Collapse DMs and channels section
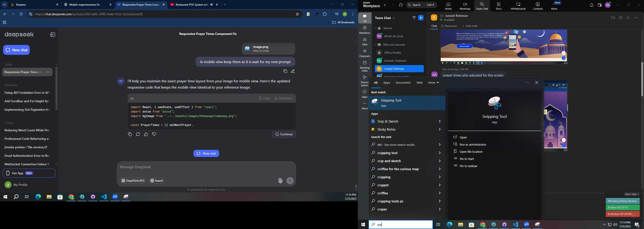Screen dimensions: 644x229 pos(375,45)
